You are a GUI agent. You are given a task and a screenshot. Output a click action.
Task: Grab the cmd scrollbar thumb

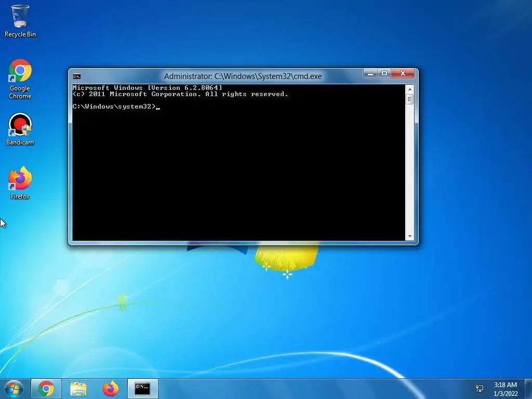(410, 99)
